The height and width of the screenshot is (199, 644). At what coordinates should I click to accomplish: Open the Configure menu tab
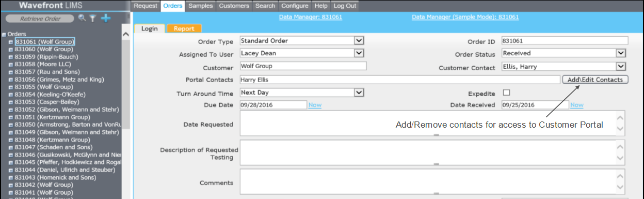tap(295, 6)
